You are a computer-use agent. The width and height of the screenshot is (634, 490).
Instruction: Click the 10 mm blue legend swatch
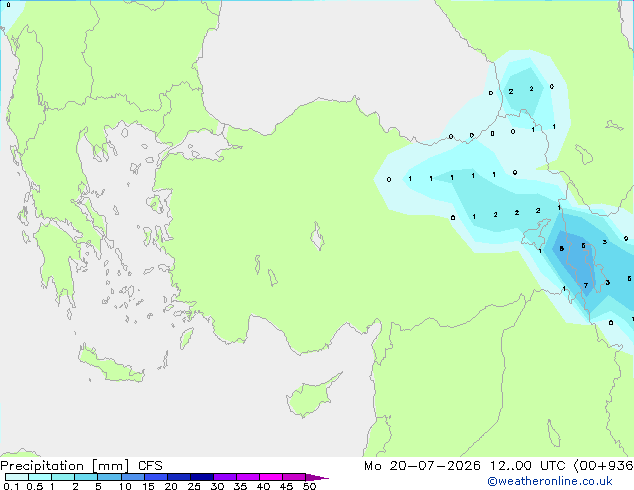tap(132, 477)
